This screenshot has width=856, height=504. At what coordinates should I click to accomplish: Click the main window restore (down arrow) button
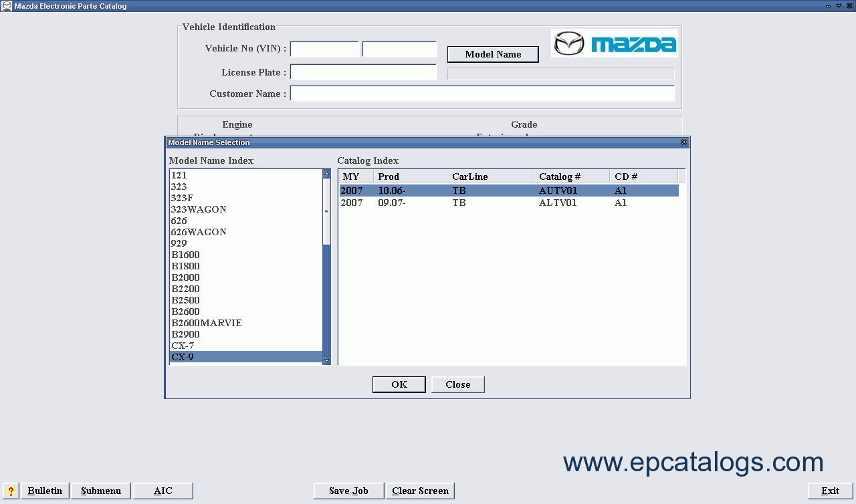point(839,6)
